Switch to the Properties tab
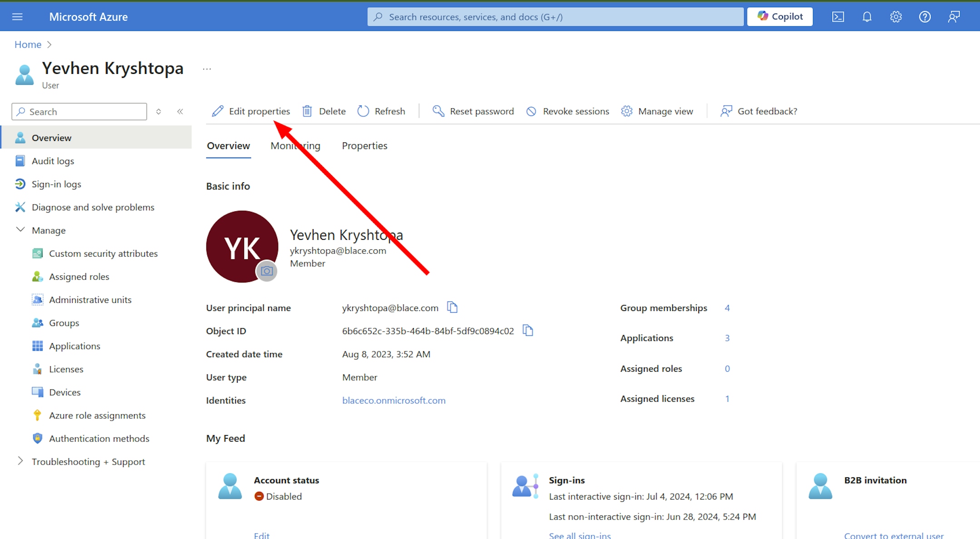 click(x=364, y=146)
